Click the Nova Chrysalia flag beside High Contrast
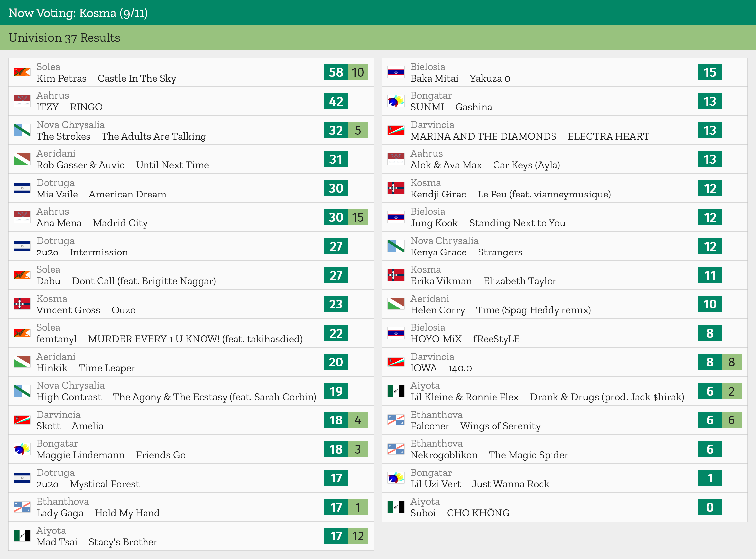The width and height of the screenshot is (756, 559). tap(22, 391)
